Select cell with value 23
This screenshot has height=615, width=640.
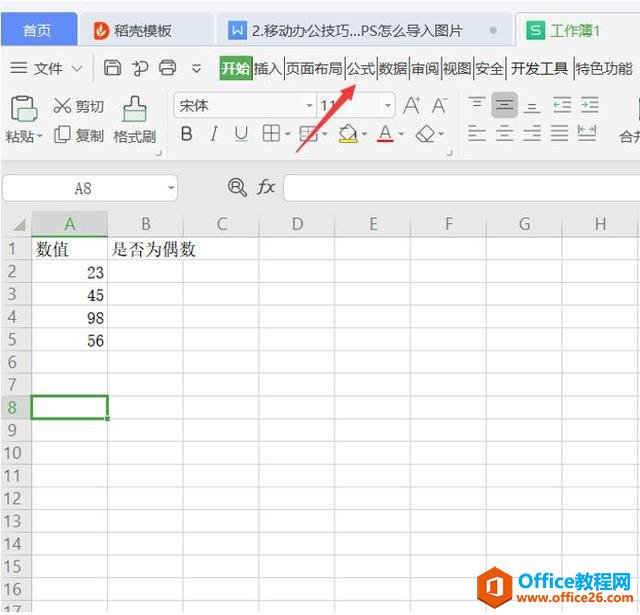point(70,271)
